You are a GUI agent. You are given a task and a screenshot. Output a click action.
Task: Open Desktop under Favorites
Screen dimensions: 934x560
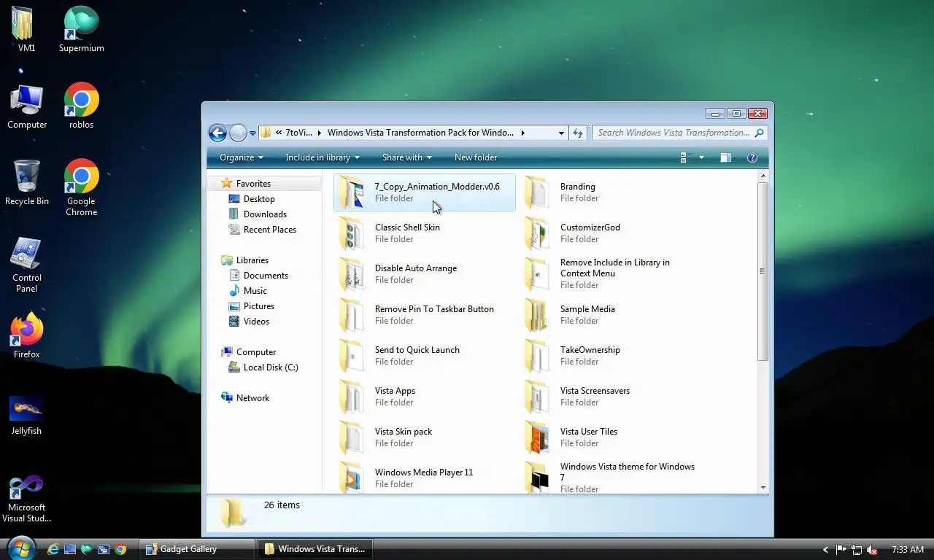(258, 199)
